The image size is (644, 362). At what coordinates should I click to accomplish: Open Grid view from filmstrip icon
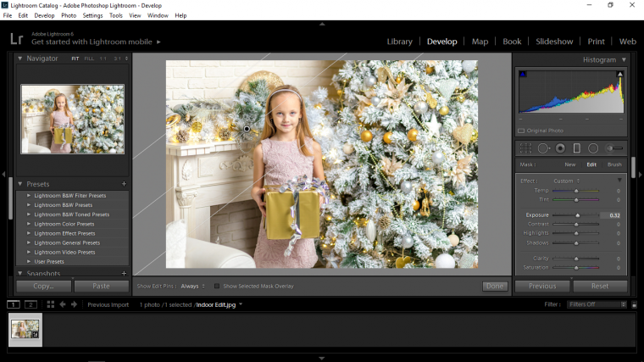[51, 304]
